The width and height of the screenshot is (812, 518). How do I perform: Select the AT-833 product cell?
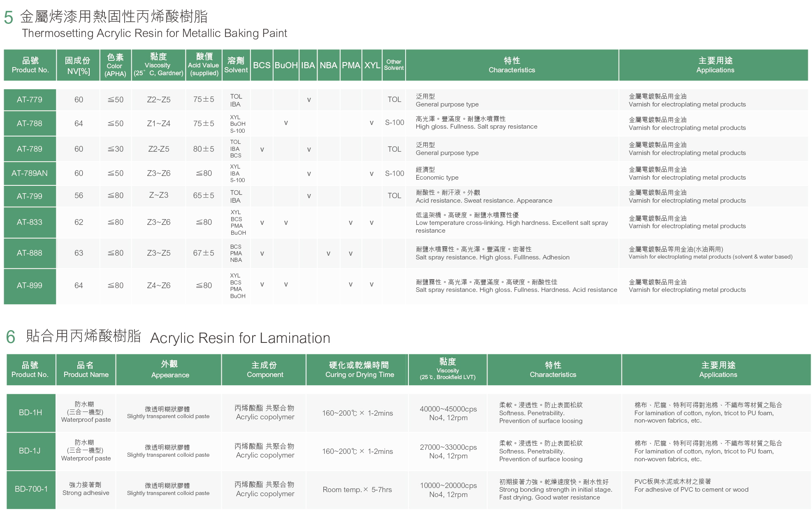pyautogui.click(x=30, y=222)
